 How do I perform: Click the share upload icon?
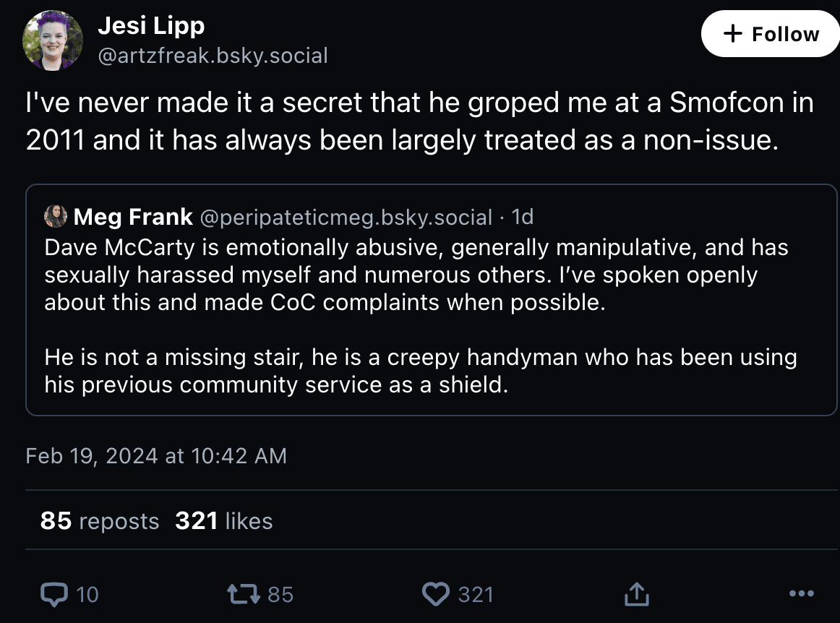click(636, 594)
